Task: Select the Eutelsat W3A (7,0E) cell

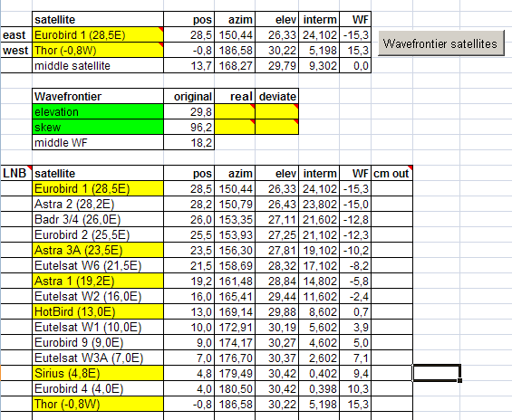Action: [98, 358]
